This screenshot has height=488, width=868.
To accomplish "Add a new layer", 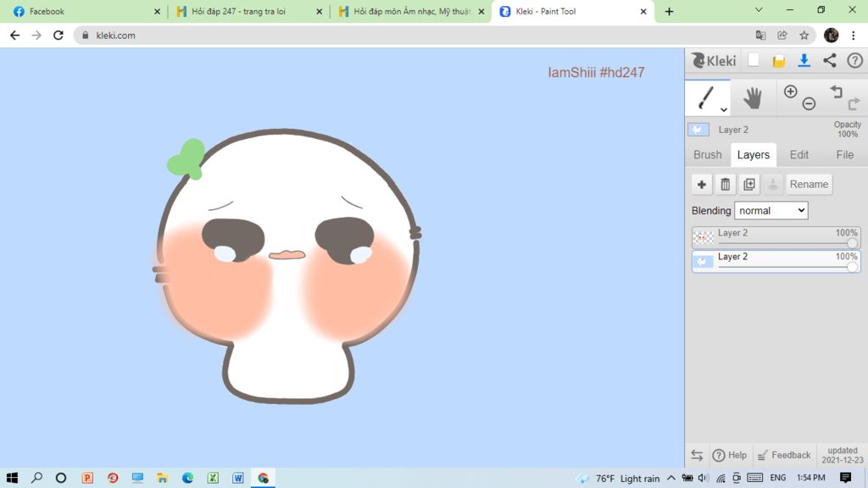I will [x=701, y=184].
